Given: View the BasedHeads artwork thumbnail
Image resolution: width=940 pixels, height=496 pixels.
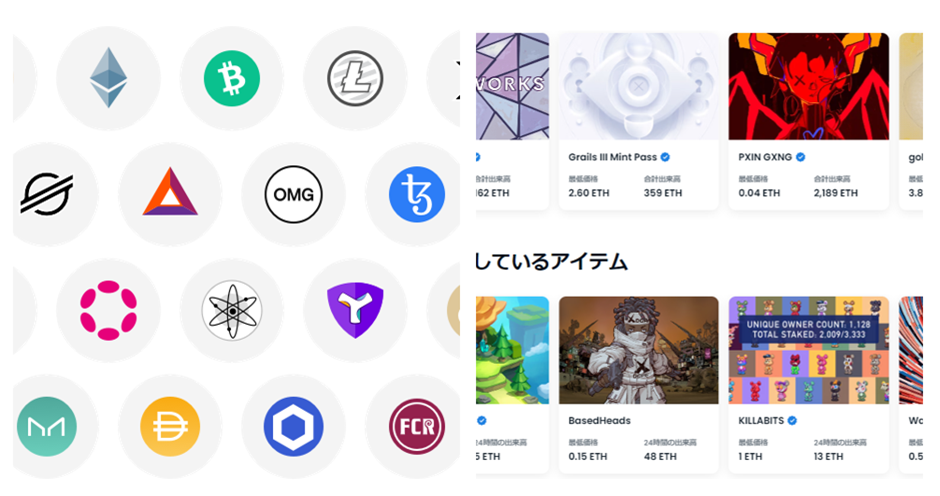Looking at the screenshot, I should 638,350.
